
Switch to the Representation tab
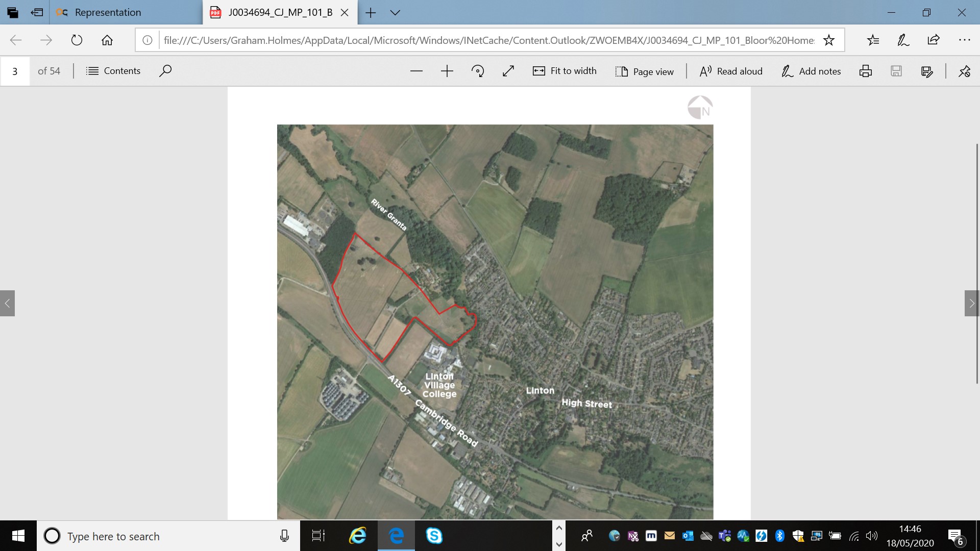tap(108, 13)
